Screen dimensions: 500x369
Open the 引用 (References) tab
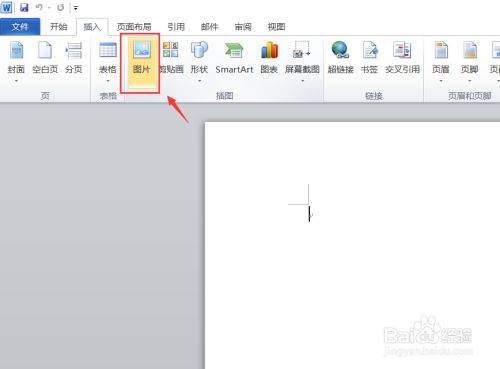tap(176, 27)
